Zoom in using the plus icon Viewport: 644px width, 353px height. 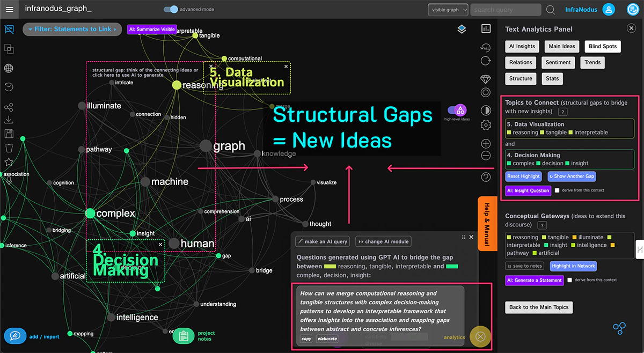pyautogui.click(x=486, y=143)
